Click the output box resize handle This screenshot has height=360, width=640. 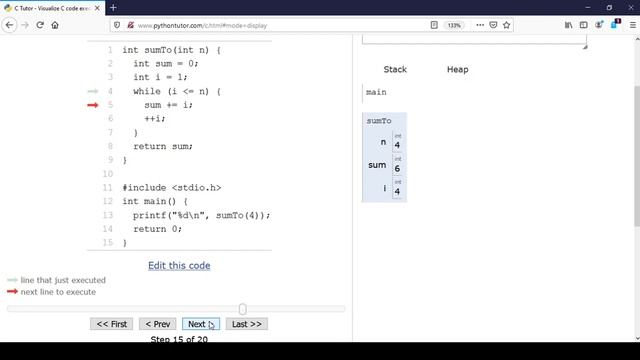pyautogui.click(x=584, y=47)
